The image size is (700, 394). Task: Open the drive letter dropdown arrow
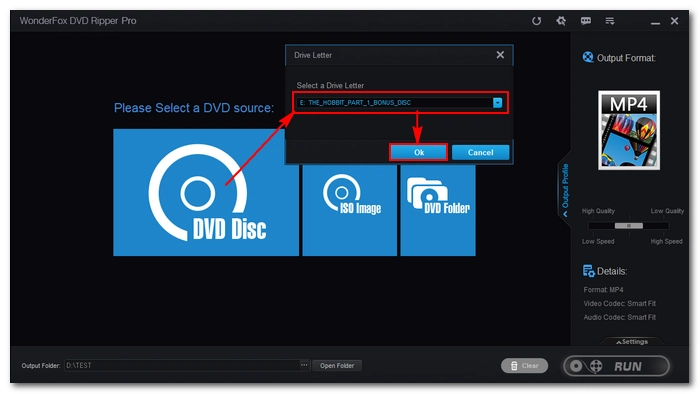497,103
